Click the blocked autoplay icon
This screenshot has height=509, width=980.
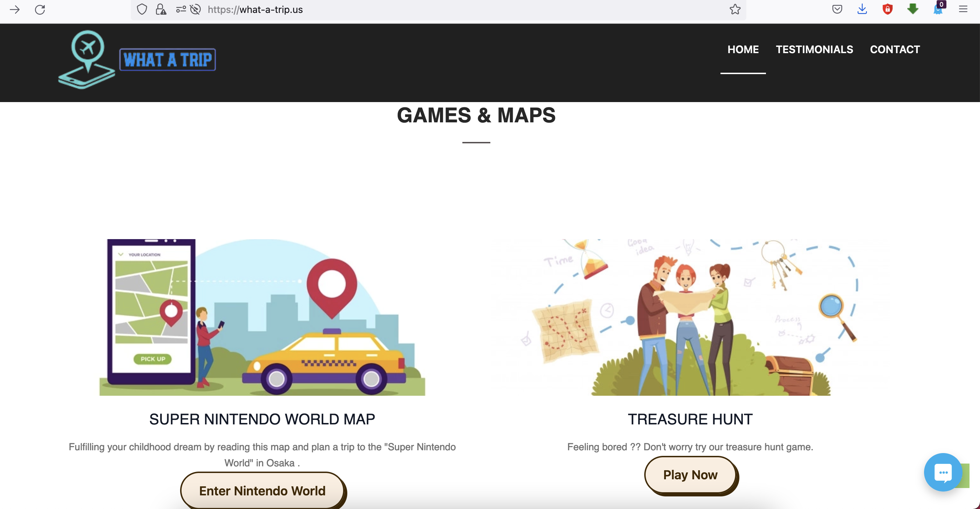tap(195, 9)
